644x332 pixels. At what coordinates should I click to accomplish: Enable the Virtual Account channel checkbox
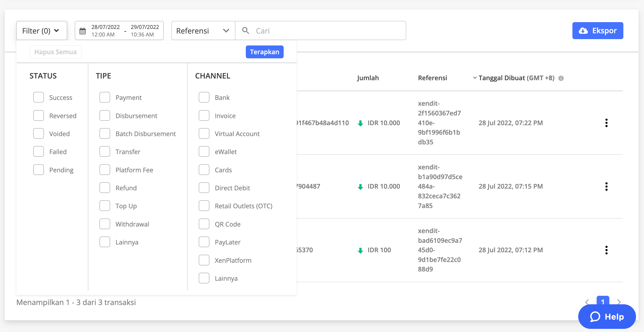pos(205,133)
